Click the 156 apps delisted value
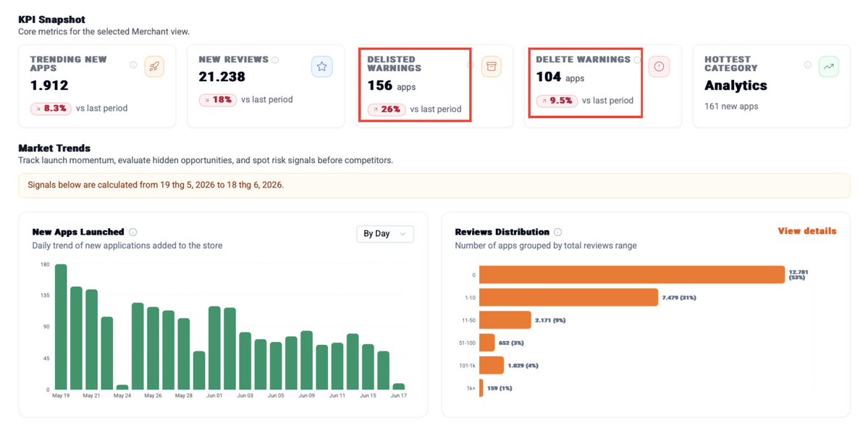Image resolution: width=868 pixels, height=431 pixels. (x=392, y=86)
